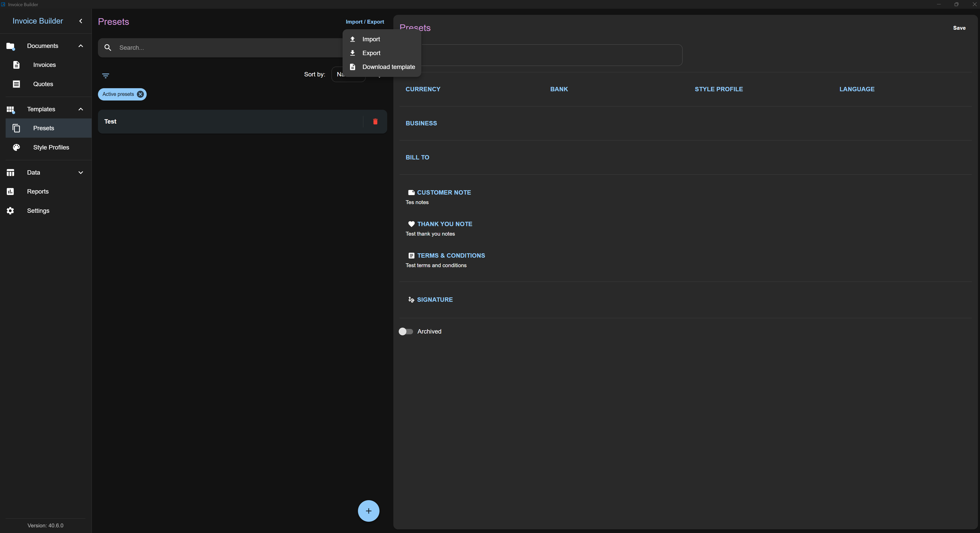Click the Invoices document icon
Screen dimensions: 980x533
pyautogui.click(x=16, y=65)
